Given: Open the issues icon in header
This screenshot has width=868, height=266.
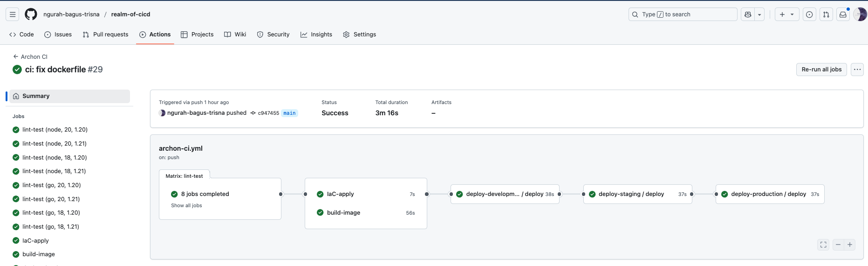Looking at the screenshot, I should [809, 14].
